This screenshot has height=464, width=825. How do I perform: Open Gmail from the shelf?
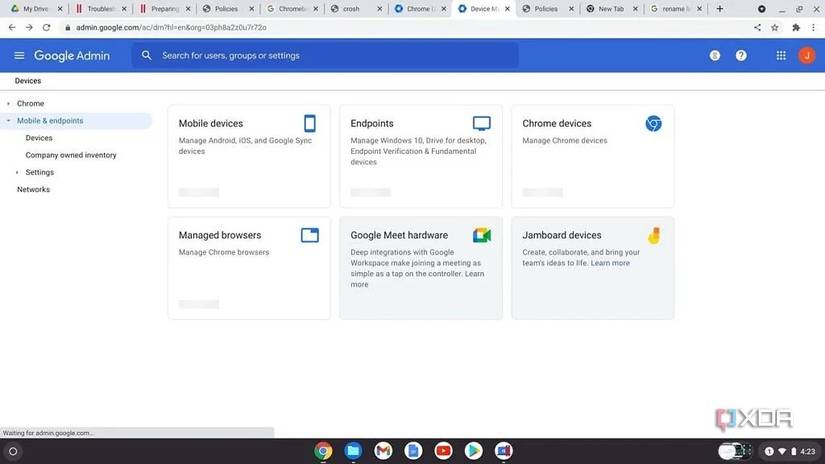tap(383, 451)
